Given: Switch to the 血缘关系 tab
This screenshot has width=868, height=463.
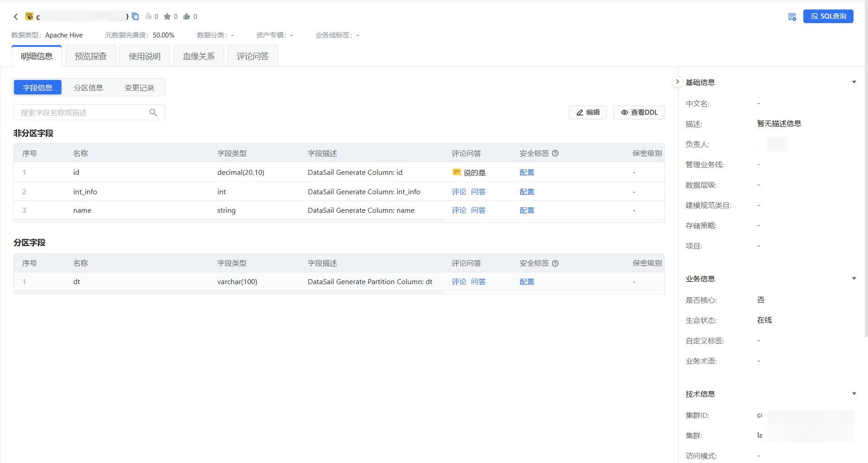Looking at the screenshot, I should point(198,56).
